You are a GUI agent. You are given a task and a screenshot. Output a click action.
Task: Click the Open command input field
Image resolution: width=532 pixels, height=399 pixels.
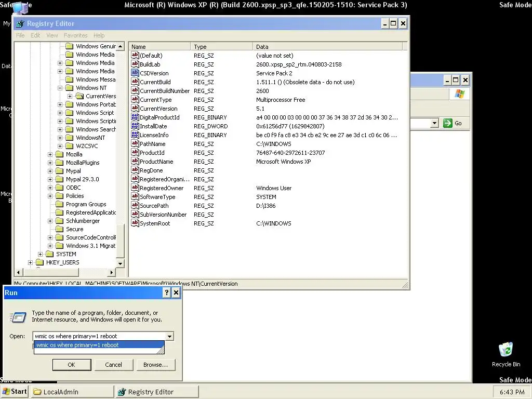pyautogui.click(x=99, y=336)
